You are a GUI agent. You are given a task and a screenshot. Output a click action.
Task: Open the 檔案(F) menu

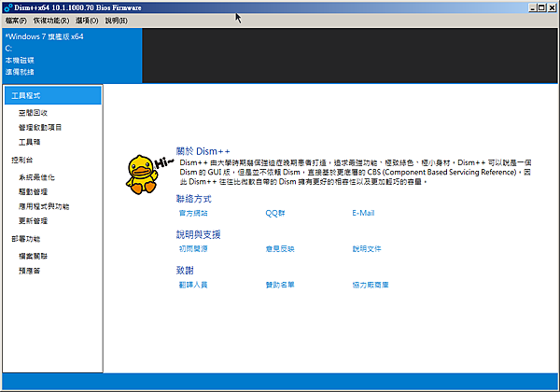[16, 21]
